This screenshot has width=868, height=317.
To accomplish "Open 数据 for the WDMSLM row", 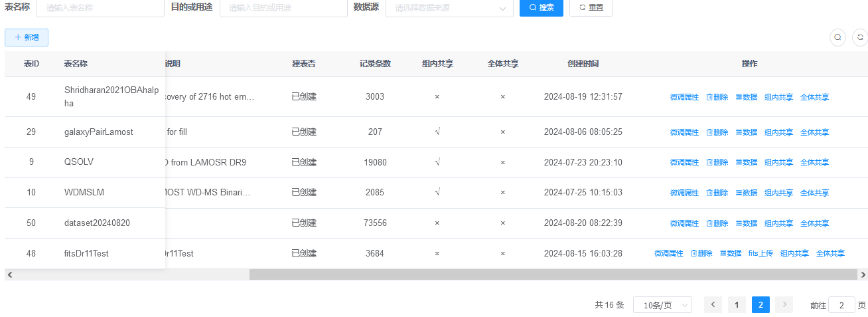I will [747, 193].
